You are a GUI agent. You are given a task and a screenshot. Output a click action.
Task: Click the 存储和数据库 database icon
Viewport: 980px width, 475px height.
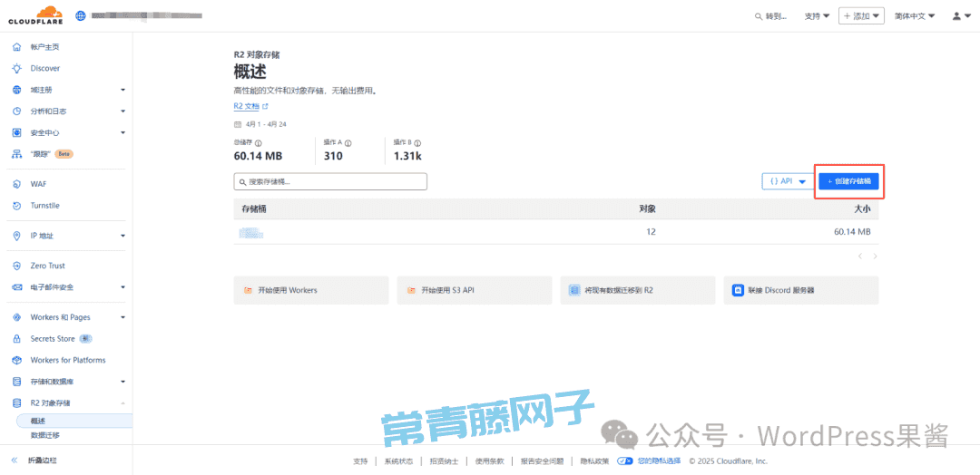click(17, 382)
